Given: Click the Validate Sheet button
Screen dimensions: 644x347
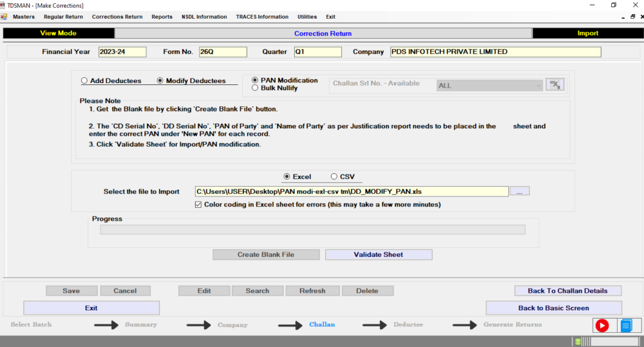Looking at the screenshot, I should pyautogui.click(x=379, y=254).
